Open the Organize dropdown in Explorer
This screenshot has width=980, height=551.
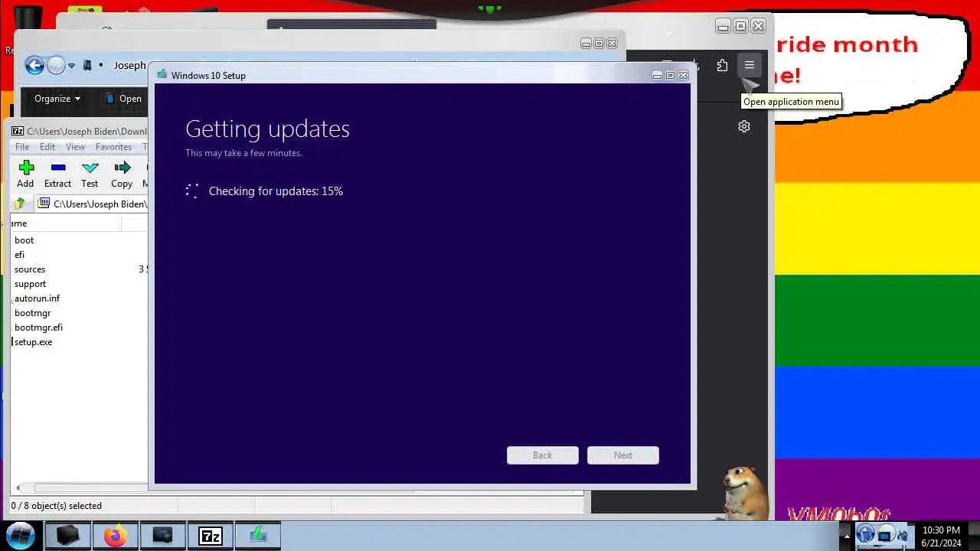coord(57,99)
